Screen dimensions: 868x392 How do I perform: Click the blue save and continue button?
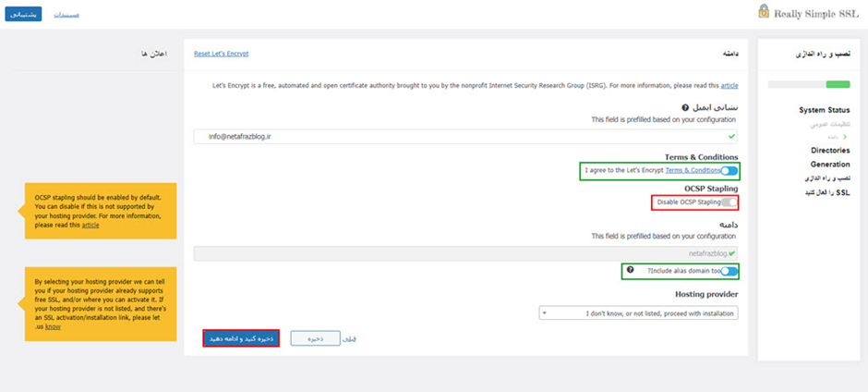pos(241,338)
